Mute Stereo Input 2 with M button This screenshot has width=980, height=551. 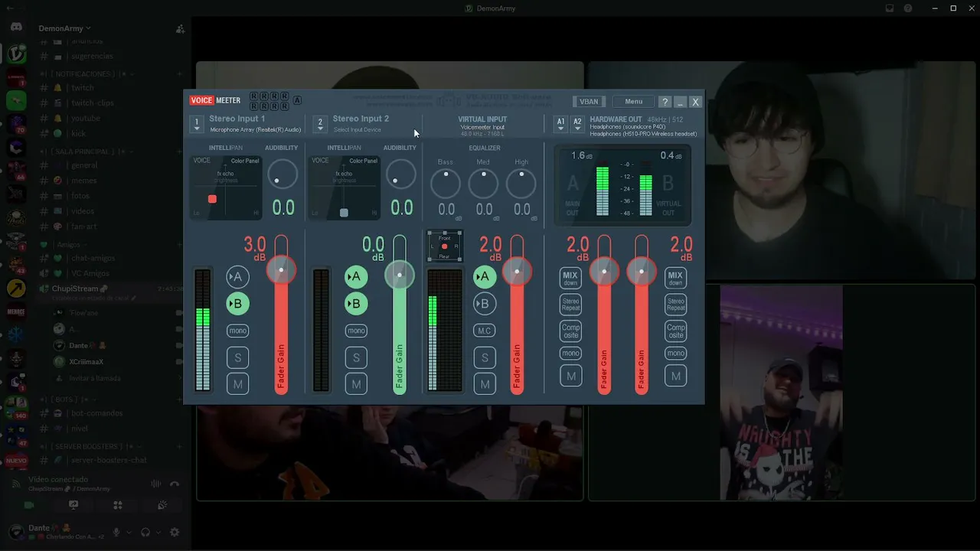[356, 384]
